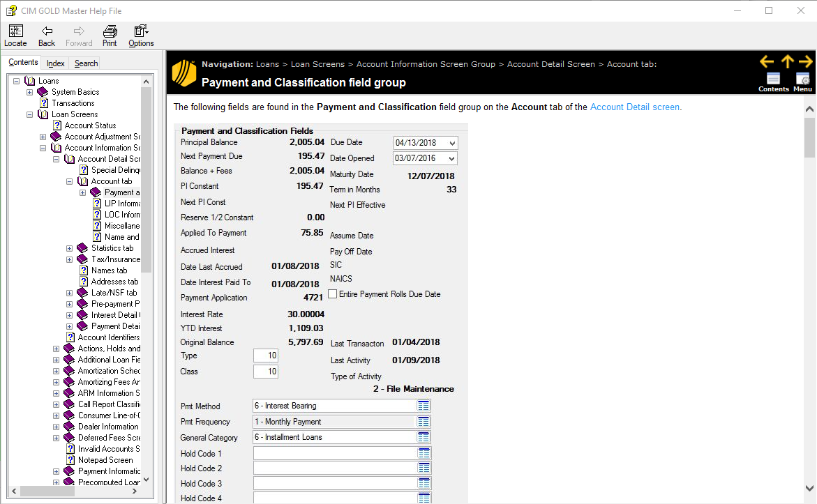Select Name and topic in tree
Image resolution: width=817 pixels, height=504 pixels.
tap(122, 237)
